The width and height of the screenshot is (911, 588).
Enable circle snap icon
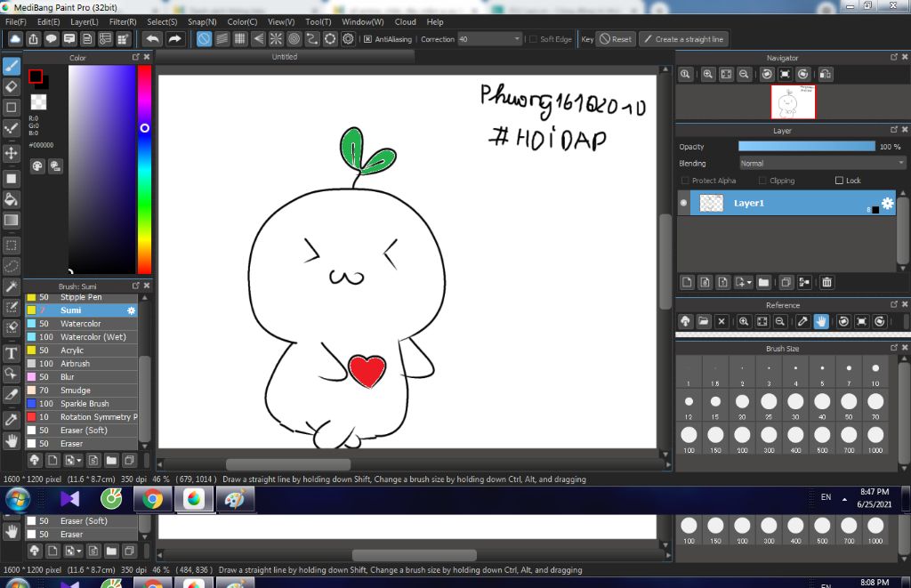point(294,39)
